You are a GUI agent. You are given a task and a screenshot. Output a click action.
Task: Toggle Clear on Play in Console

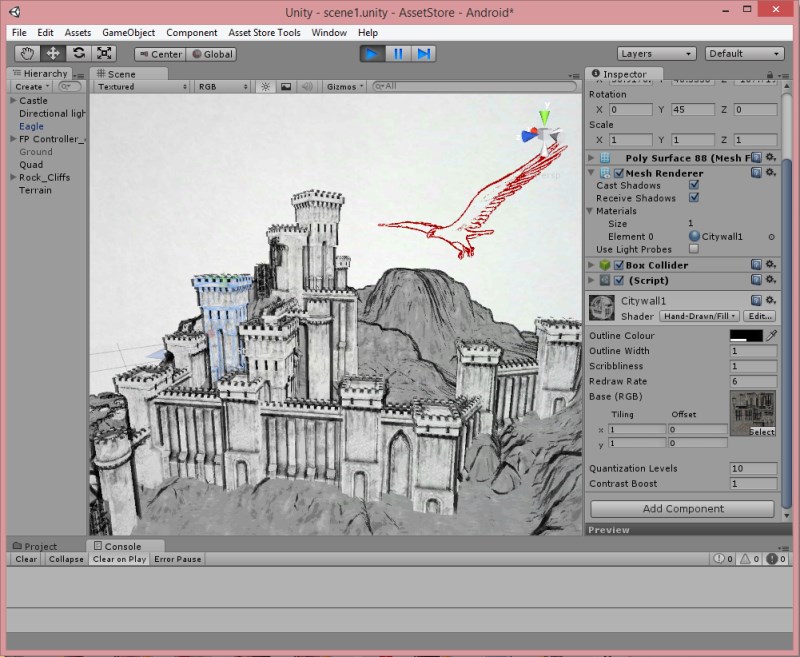click(x=119, y=559)
